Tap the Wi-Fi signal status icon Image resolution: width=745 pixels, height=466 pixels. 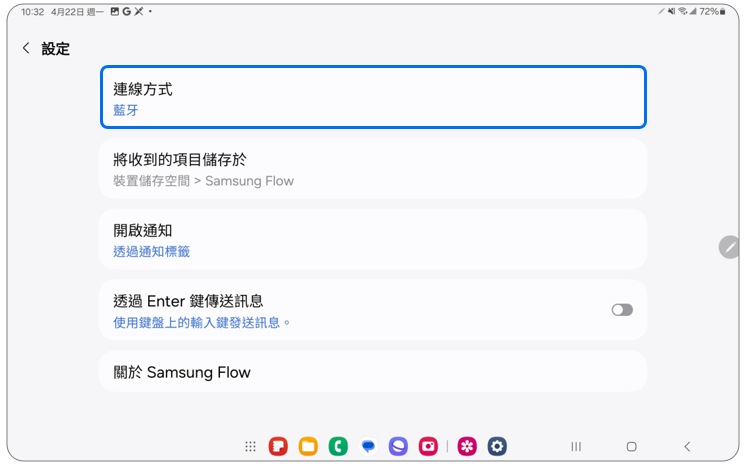click(x=683, y=11)
